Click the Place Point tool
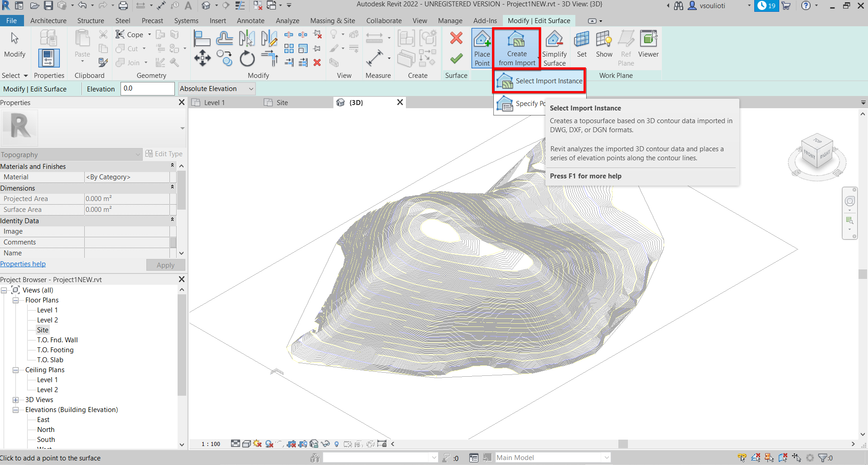The image size is (868, 465). 482,48
